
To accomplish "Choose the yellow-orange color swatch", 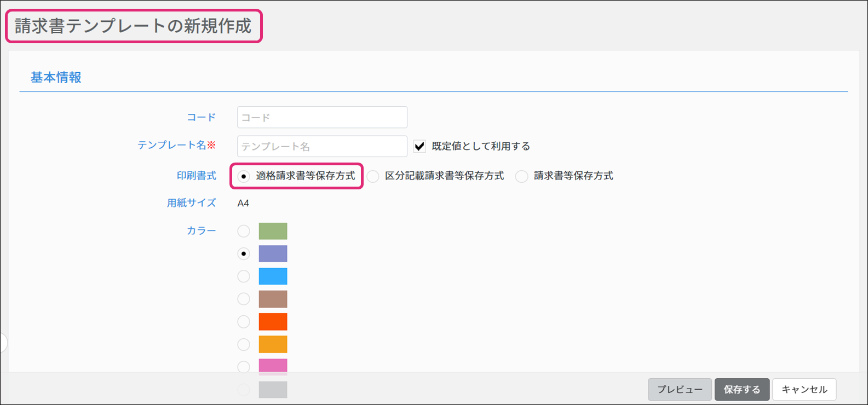I will (273, 344).
